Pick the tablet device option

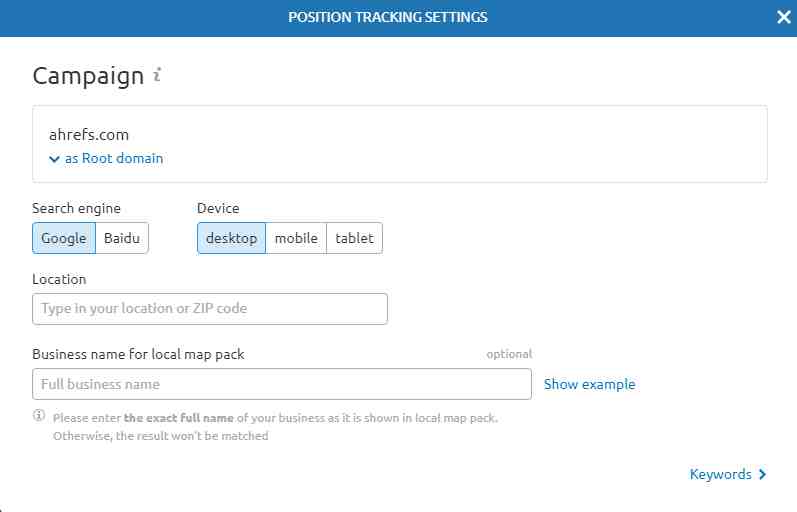354,238
